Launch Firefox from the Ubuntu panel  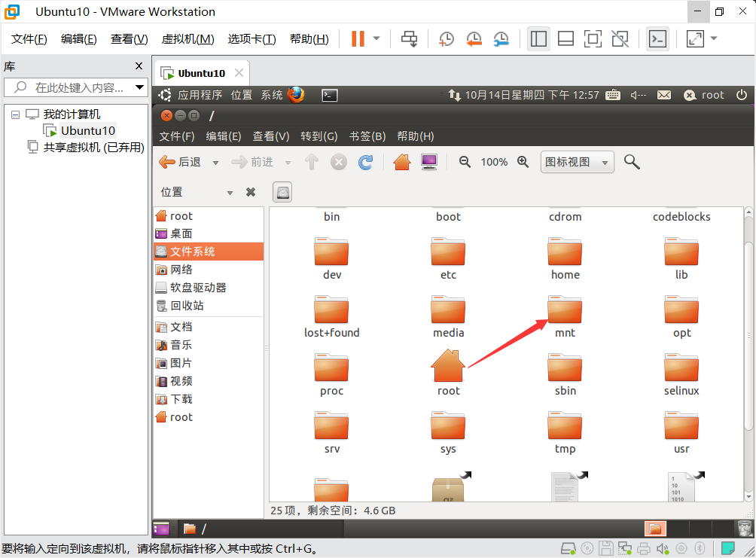[296, 95]
